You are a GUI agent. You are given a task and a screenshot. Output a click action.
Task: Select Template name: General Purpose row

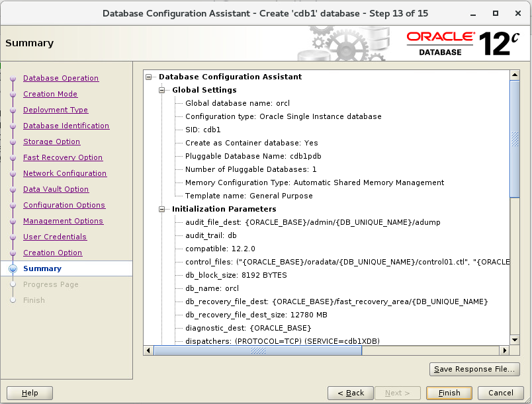tap(249, 196)
